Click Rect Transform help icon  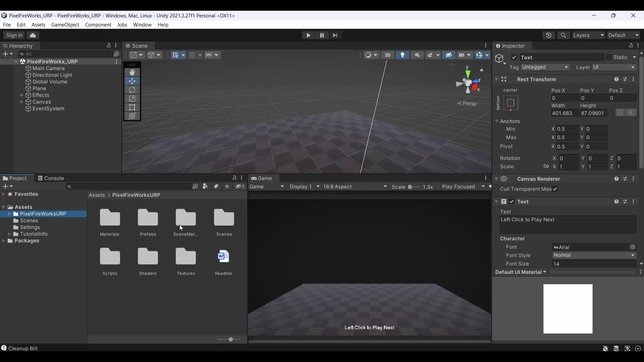click(616, 79)
